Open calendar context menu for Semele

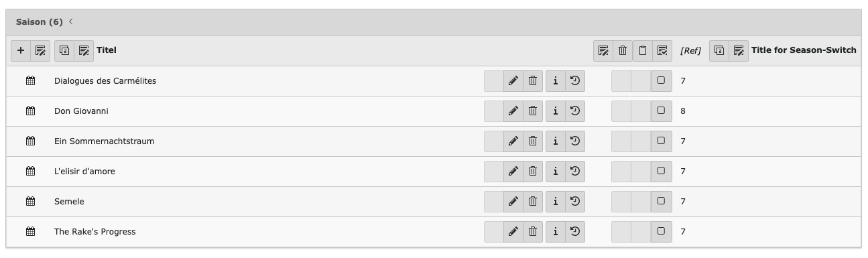30,202
